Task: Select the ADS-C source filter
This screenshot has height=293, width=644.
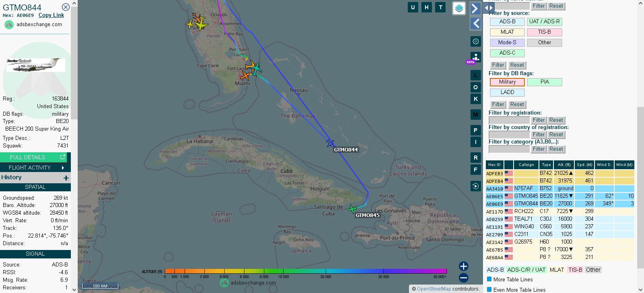Action: [507, 53]
